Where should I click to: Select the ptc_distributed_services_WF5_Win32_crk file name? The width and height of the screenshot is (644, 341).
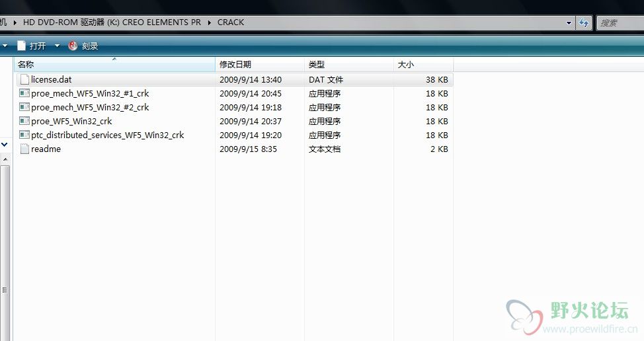108,135
